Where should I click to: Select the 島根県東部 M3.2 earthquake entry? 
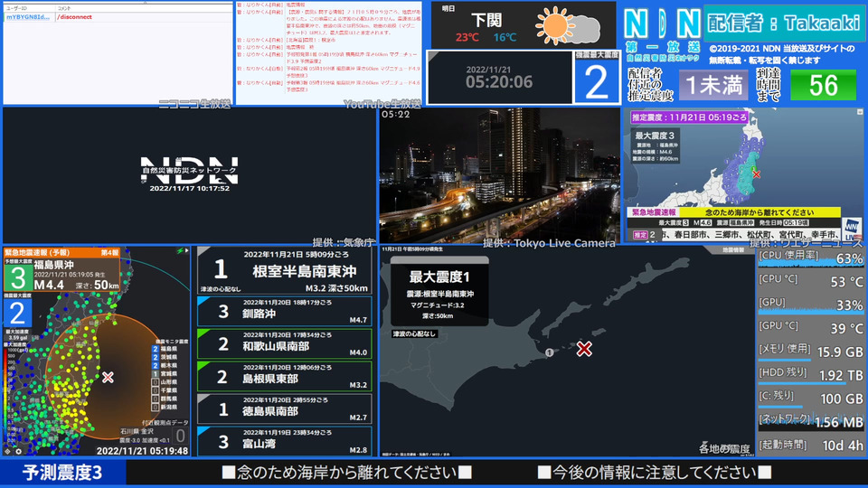tap(285, 377)
